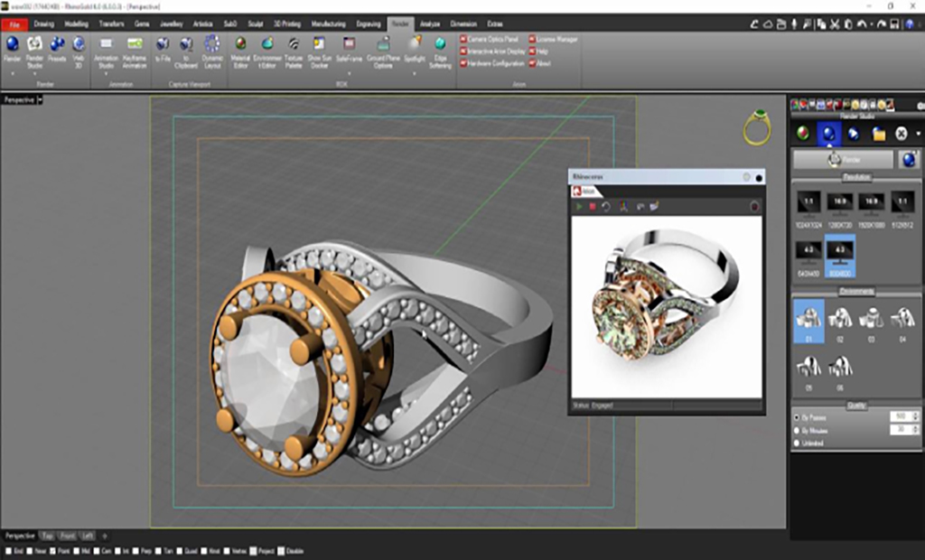Click the large Render button in Render Studio
Image resolution: width=925 pixels, height=560 pixels.
tap(843, 159)
